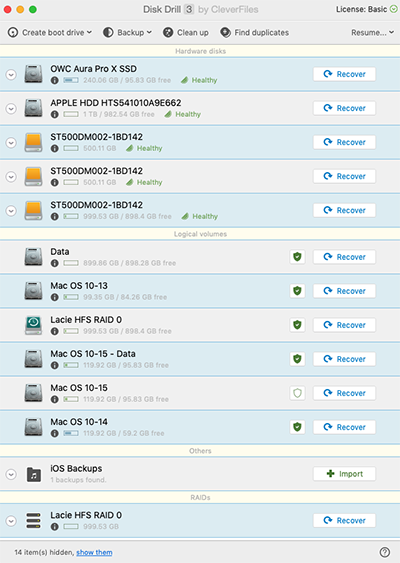400x563 pixels.
Task: Toggle data protection shield for Mac OS 10-13
Action: click(297, 291)
